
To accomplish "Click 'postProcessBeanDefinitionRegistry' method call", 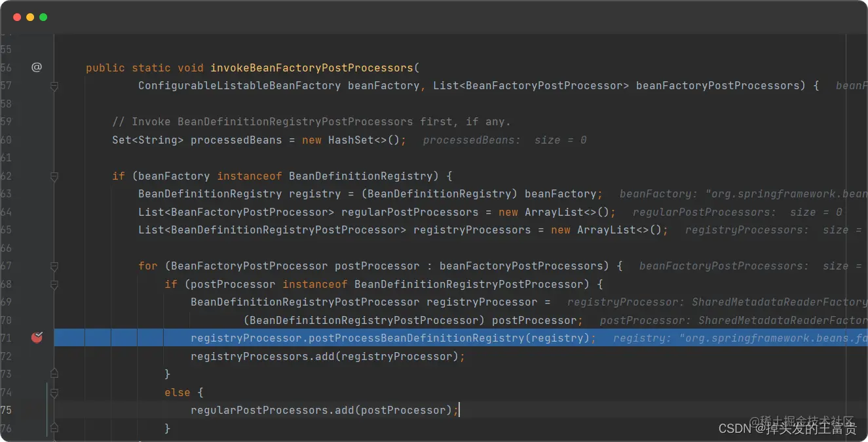I will point(416,338).
